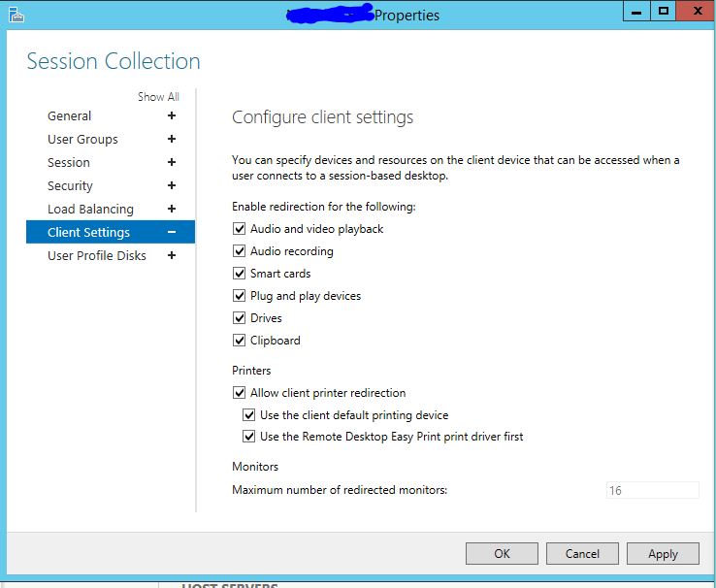
Task: Maximize the Properties window
Action: (663, 11)
